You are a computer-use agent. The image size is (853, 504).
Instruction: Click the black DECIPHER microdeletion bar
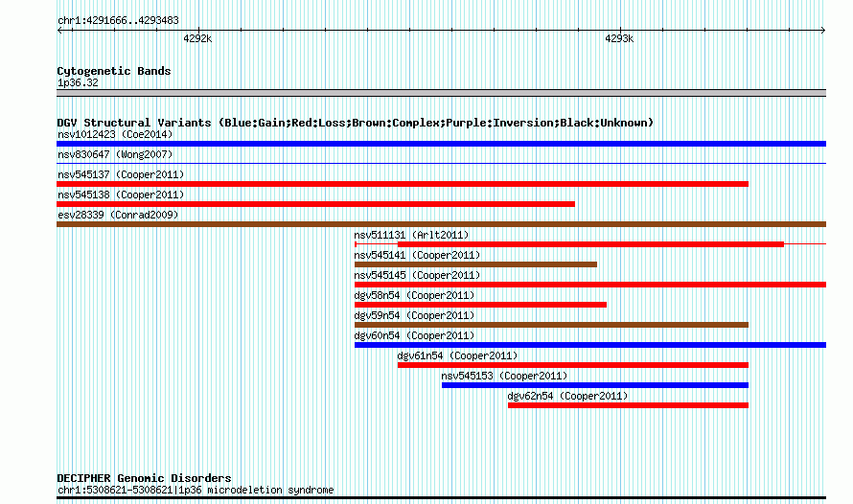(441, 497)
